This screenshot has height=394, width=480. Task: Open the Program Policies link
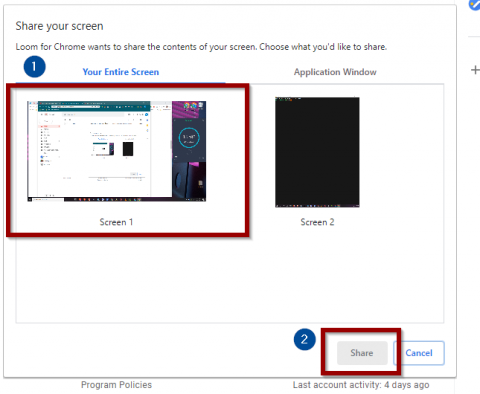[116, 385]
